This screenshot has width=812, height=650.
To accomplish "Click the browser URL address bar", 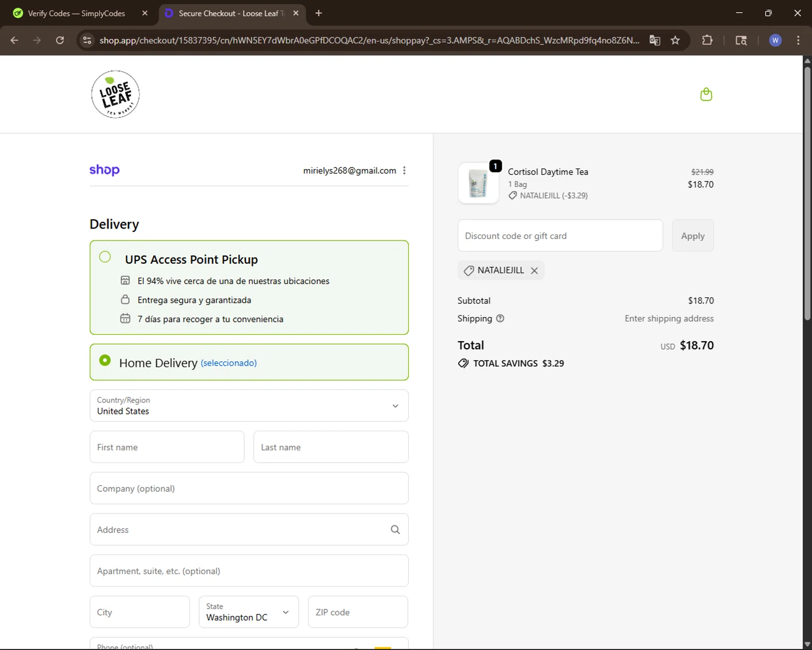I will tap(369, 40).
